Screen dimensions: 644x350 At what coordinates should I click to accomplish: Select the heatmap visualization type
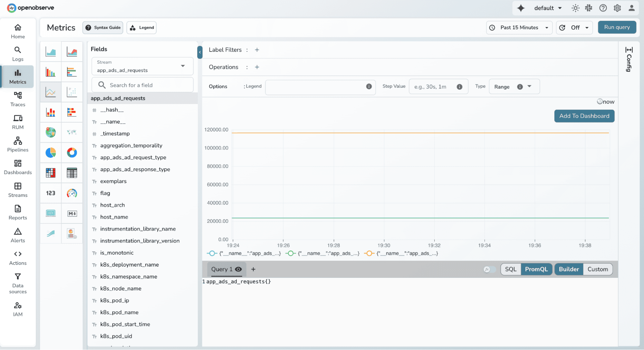point(51,173)
